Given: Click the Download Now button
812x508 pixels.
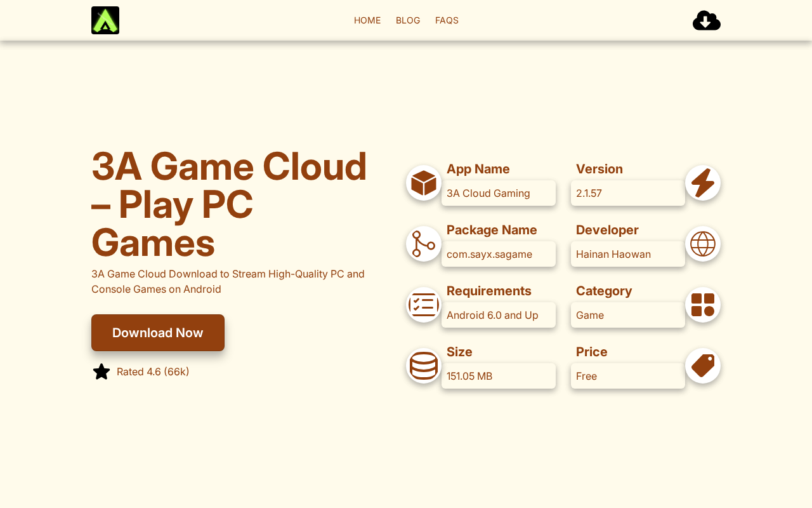Looking at the screenshot, I should click(x=158, y=333).
